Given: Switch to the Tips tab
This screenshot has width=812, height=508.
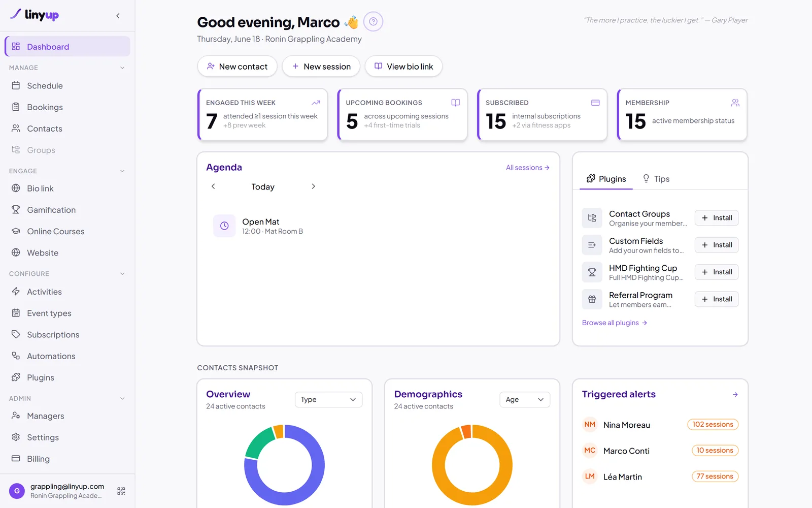Looking at the screenshot, I should coord(656,179).
